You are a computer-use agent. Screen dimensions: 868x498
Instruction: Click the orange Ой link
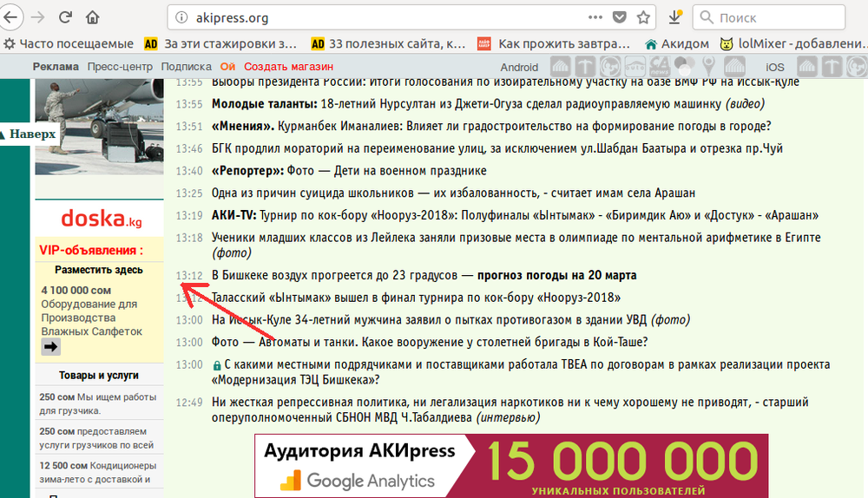point(227,67)
